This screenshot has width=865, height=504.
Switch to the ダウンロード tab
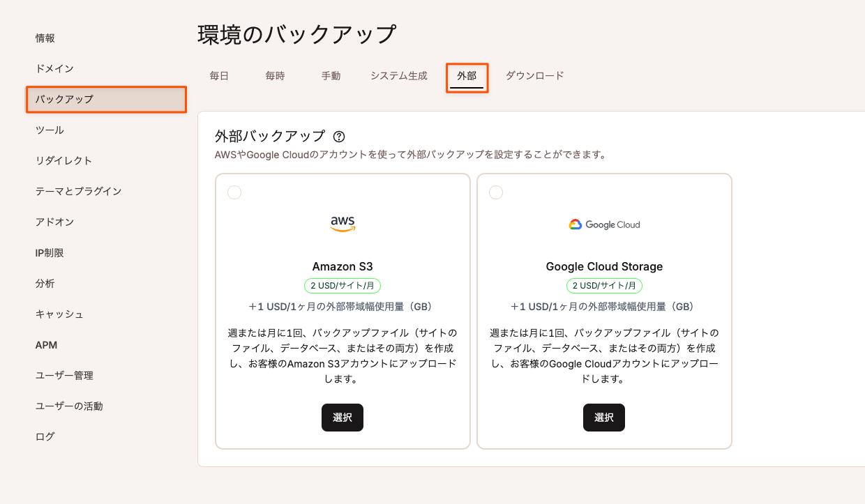[534, 76]
